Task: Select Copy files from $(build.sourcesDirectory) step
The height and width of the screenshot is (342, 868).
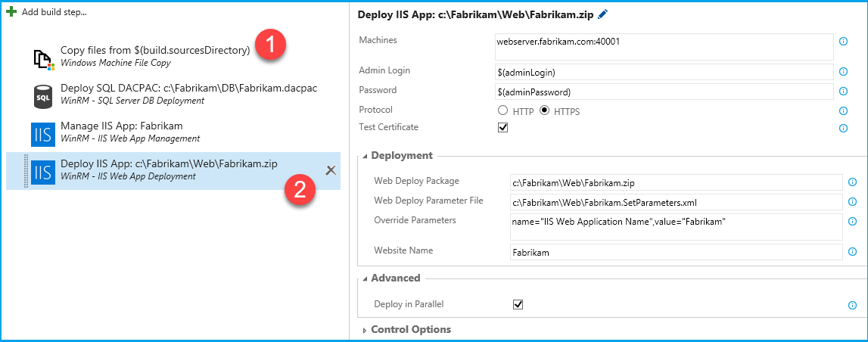Action: pos(173,58)
